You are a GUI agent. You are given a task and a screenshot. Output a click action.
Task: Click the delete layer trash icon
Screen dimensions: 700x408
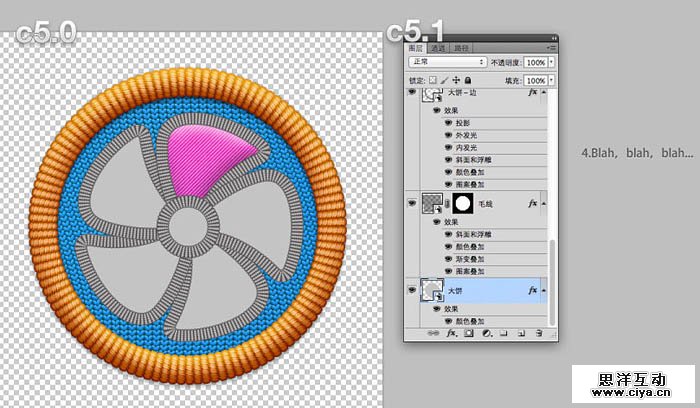click(539, 333)
